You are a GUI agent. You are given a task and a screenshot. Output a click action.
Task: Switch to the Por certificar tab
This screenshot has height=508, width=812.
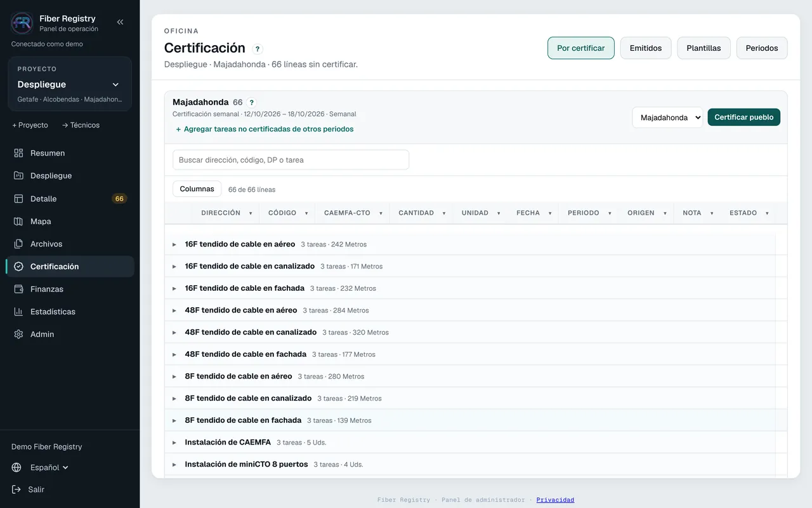[581, 48]
